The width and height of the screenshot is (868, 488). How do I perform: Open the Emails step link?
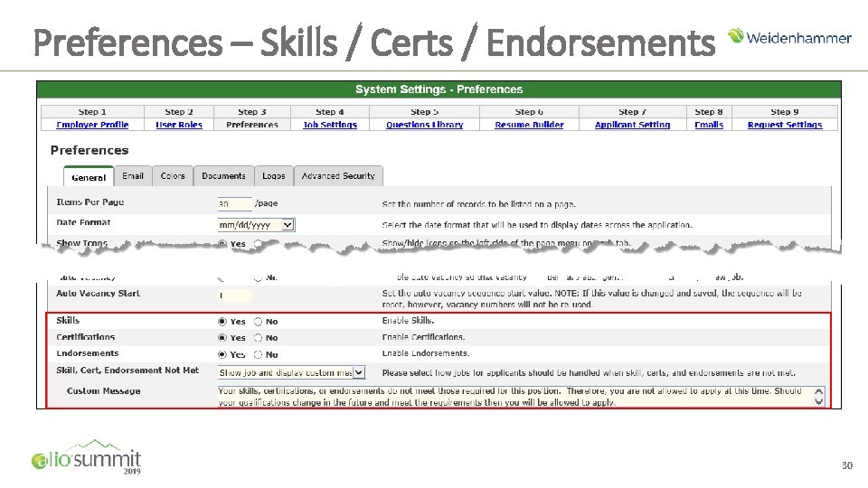pyautogui.click(x=709, y=125)
